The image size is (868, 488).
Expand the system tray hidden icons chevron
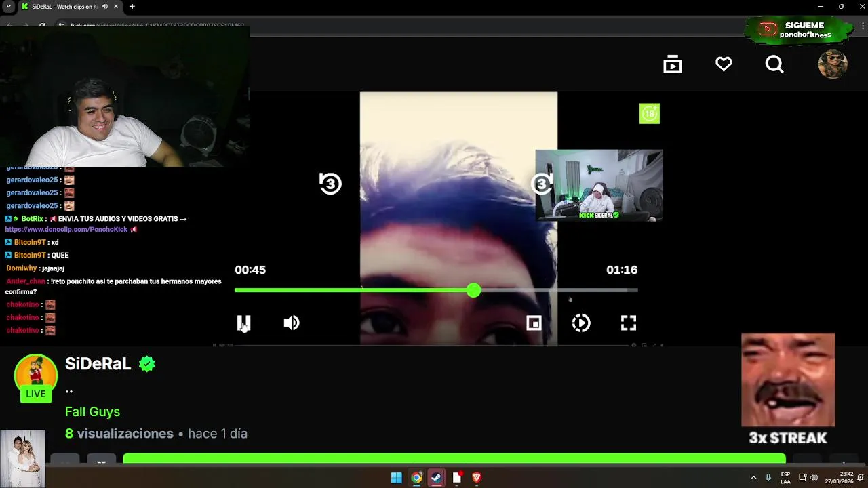coord(753,478)
